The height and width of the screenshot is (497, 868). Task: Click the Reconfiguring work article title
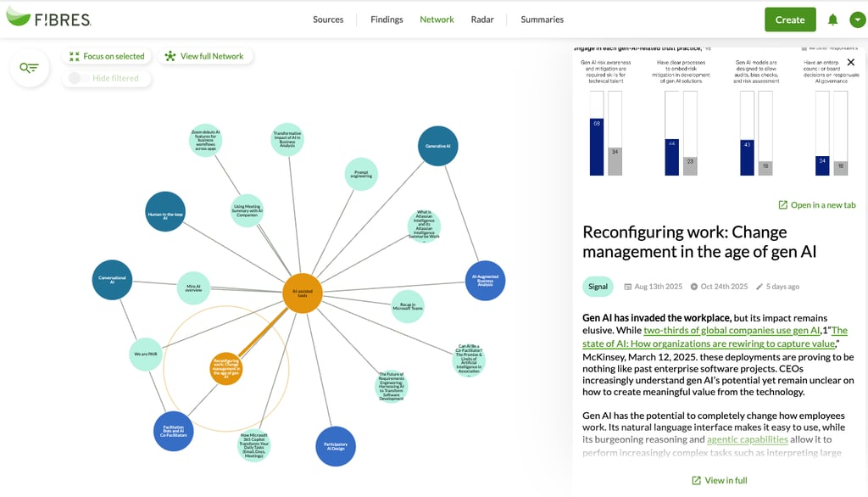(699, 242)
